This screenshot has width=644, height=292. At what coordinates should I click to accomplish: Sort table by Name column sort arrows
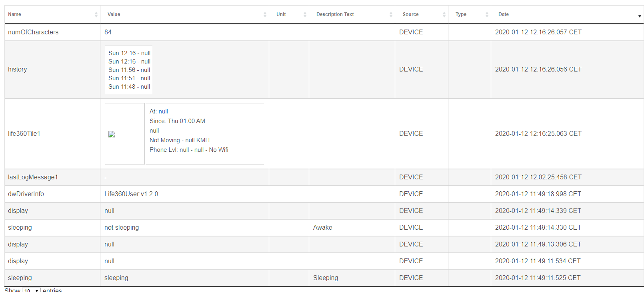tap(96, 14)
